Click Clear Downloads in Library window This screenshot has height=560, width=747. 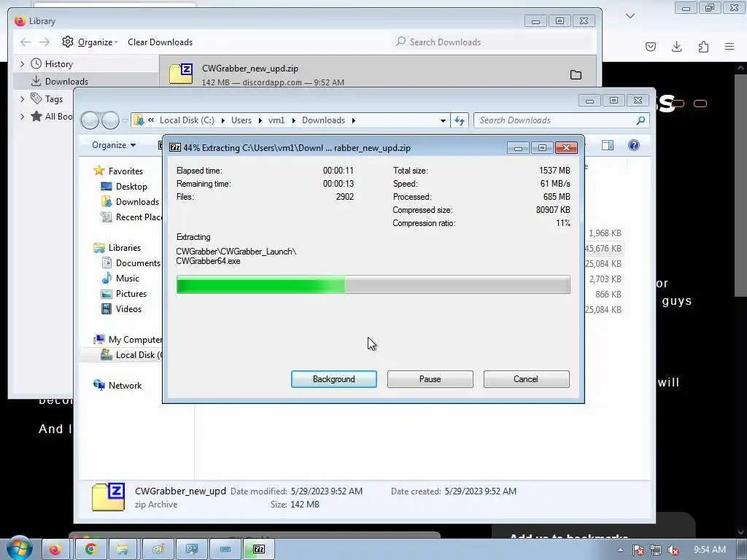[x=160, y=42]
